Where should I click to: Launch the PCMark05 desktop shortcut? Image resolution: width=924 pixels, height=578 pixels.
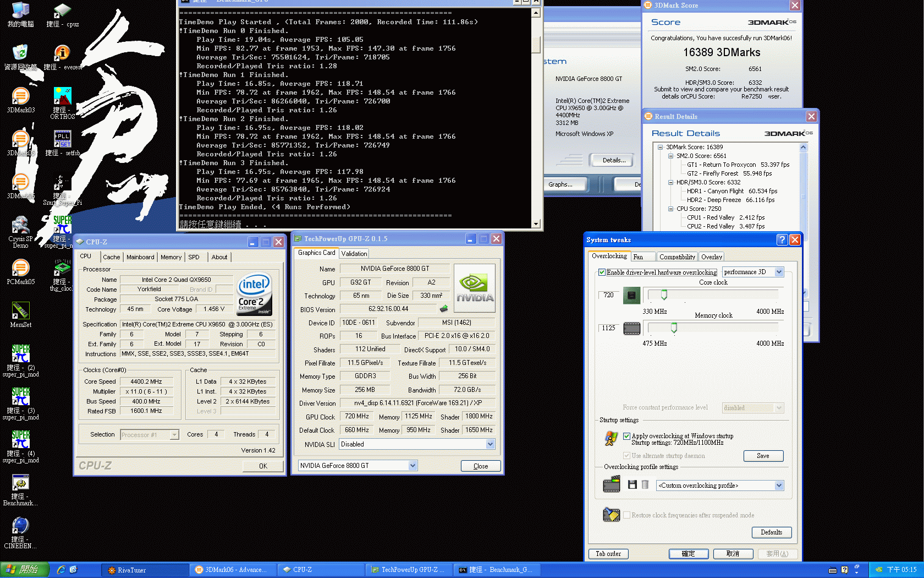point(20,272)
